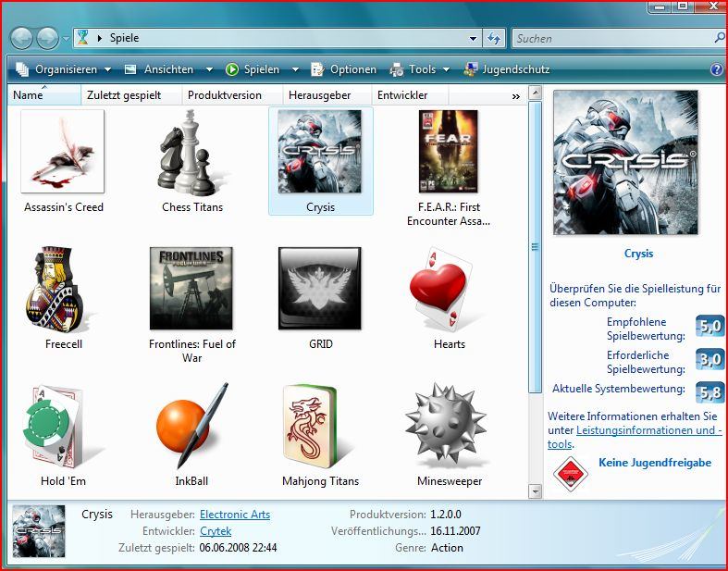The image size is (728, 571).
Task: Sort by the Name column header
Action: pos(44,94)
